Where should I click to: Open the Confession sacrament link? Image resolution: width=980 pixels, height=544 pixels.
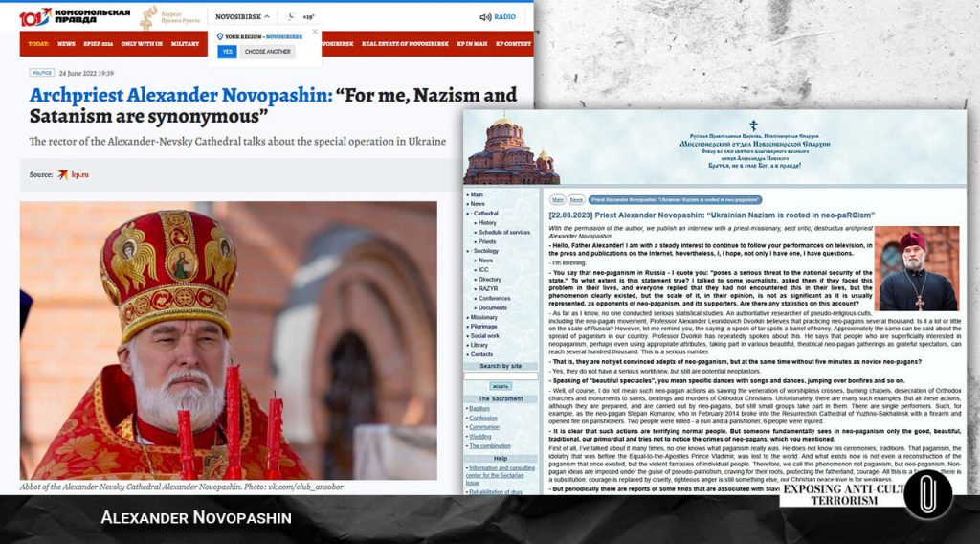483,418
